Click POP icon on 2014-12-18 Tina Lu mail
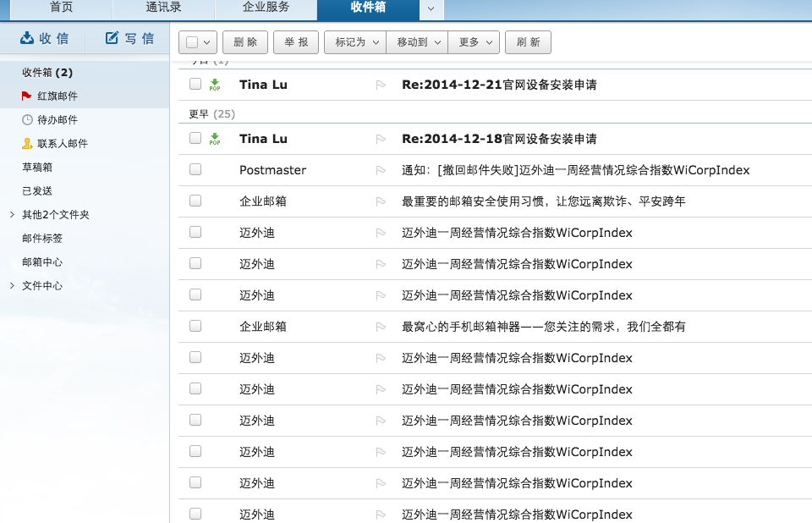Screen dimensions: 812x523 215,139
